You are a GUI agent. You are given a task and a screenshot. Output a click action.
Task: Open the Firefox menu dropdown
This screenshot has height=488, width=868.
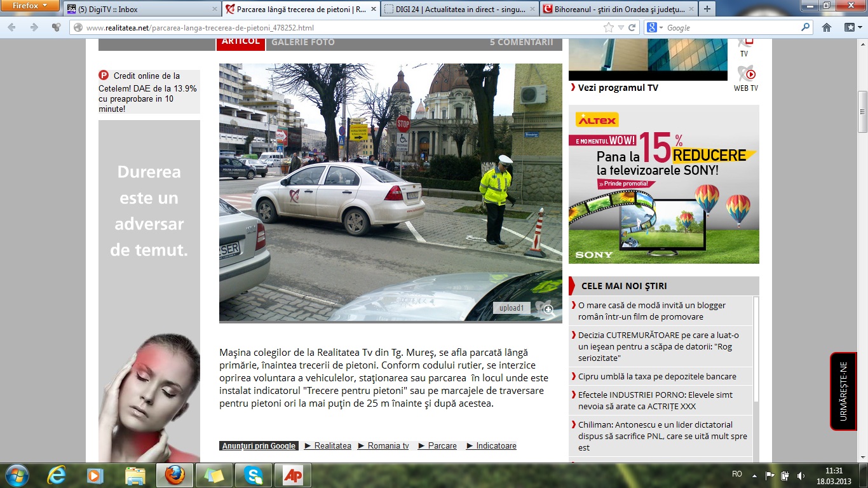coord(30,6)
